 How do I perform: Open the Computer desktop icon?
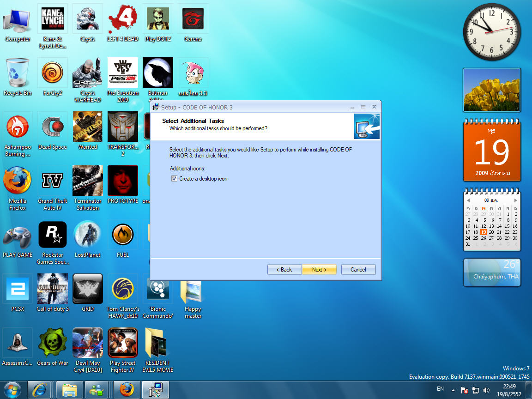point(18,24)
